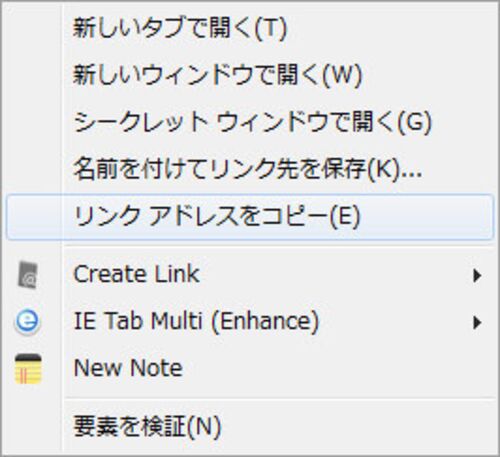Image resolution: width=500 pixels, height=457 pixels.
Task: Select シークレット ウィンドウで開く(G) entry
Action: pyautogui.click(x=249, y=122)
